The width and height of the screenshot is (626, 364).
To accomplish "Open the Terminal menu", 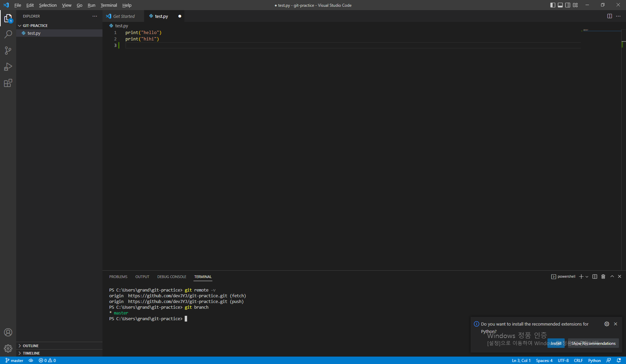I will pyautogui.click(x=109, y=5).
